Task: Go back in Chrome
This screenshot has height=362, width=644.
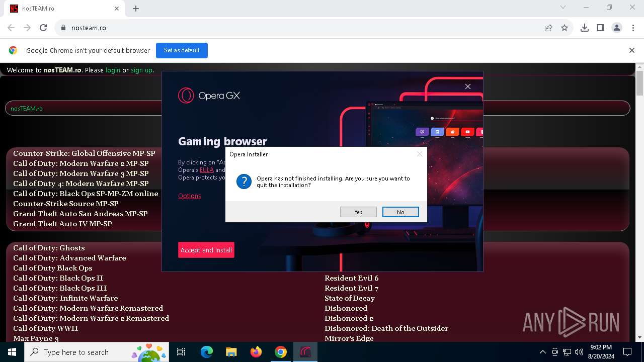Action: 11,28
